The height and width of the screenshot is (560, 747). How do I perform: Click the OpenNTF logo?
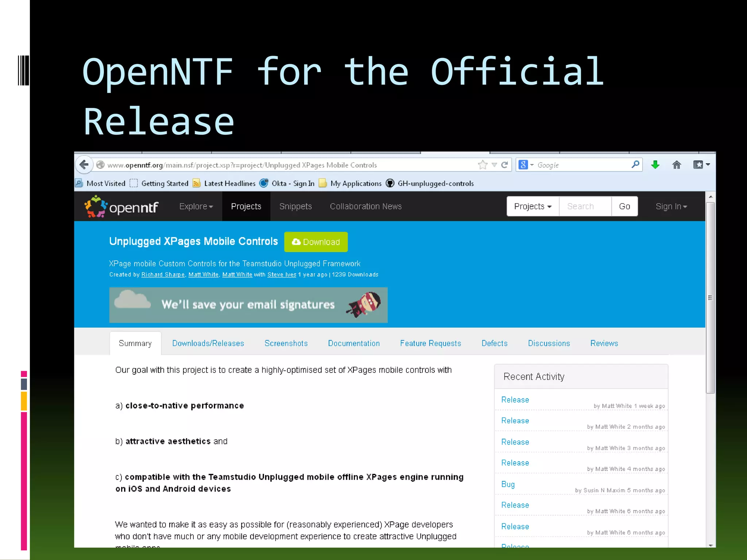121,207
